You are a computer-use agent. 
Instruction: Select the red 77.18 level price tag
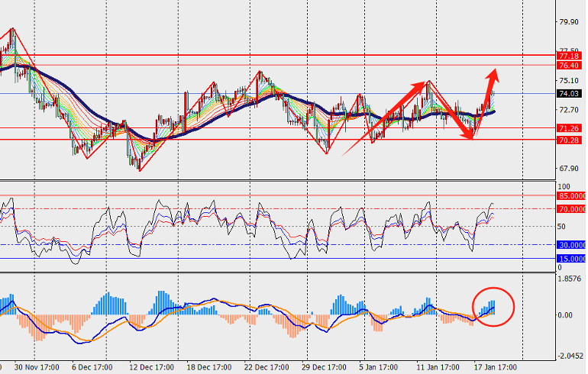coord(569,56)
